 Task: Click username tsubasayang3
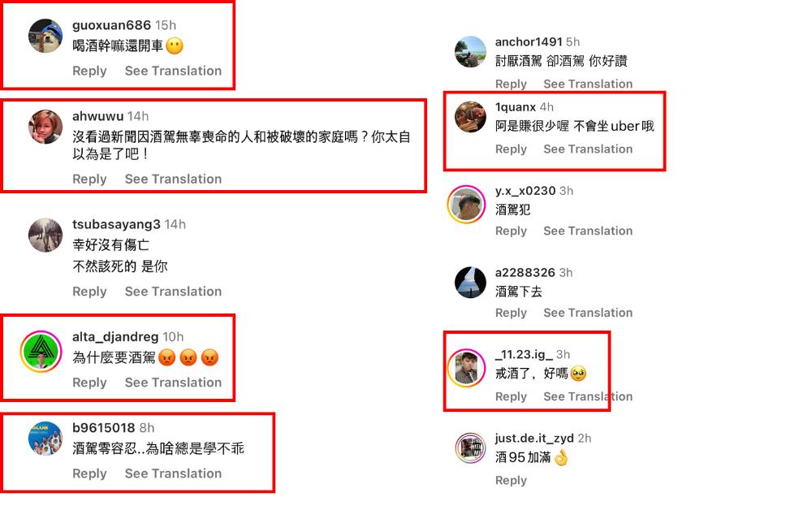(116, 224)
